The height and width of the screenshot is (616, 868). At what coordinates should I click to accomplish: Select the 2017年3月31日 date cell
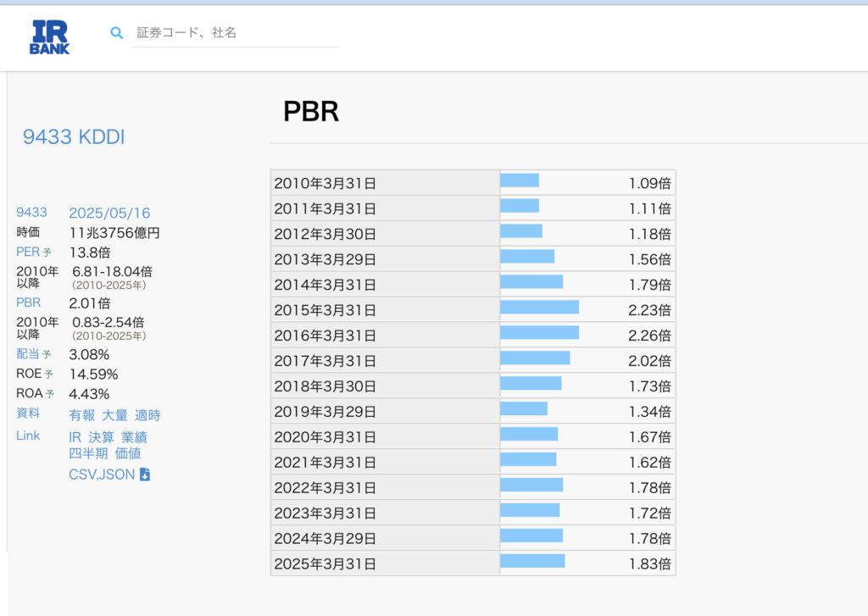coord(386,361)
